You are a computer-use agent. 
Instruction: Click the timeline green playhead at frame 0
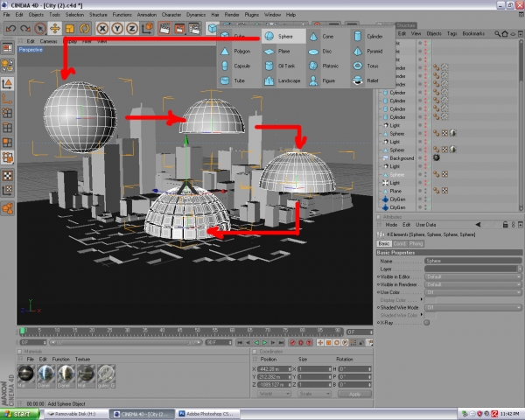pos(22,332)
